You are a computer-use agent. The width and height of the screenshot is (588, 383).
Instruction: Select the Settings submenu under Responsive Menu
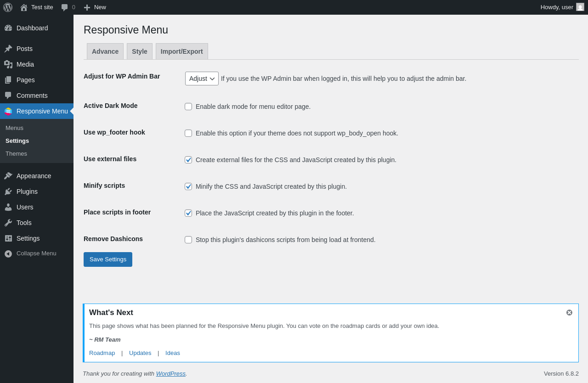pos(17,141)
